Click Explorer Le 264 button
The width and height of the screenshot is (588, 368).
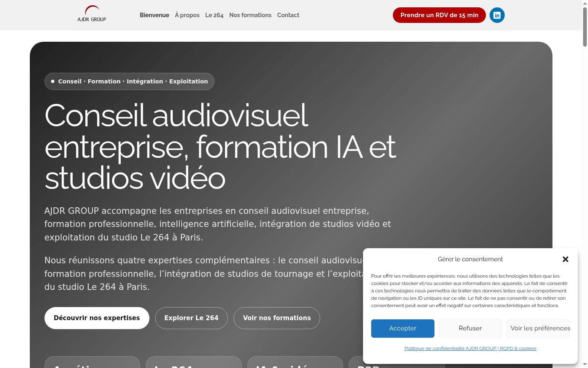point(192,318)
